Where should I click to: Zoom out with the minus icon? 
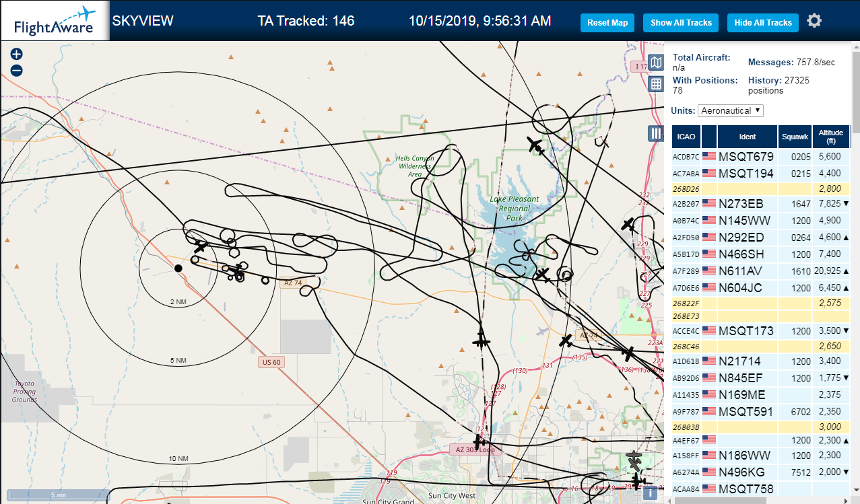[17, 71]
